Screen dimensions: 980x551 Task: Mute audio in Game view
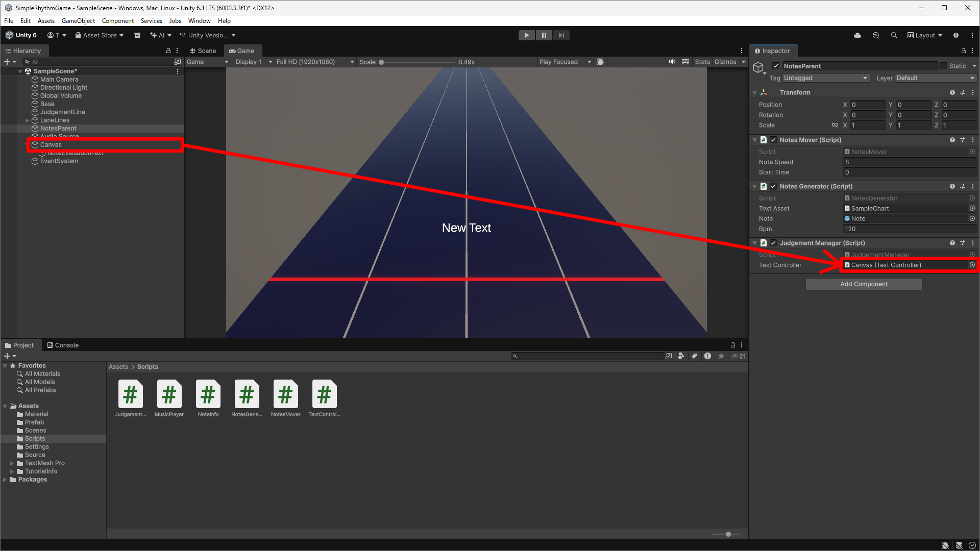[672, 62]
